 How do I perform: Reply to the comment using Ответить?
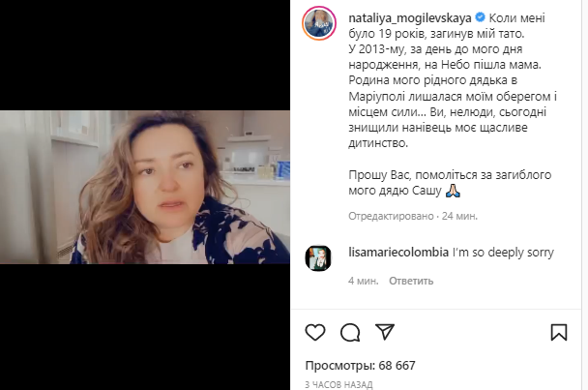[411, 281]
